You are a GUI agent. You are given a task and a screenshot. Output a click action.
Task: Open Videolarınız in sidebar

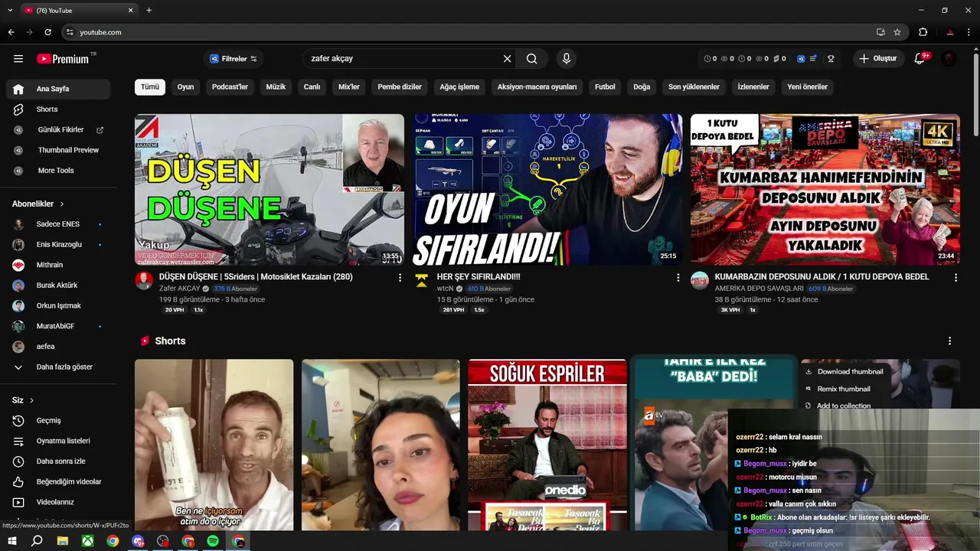pyautogui.click(x=58, y=502)
